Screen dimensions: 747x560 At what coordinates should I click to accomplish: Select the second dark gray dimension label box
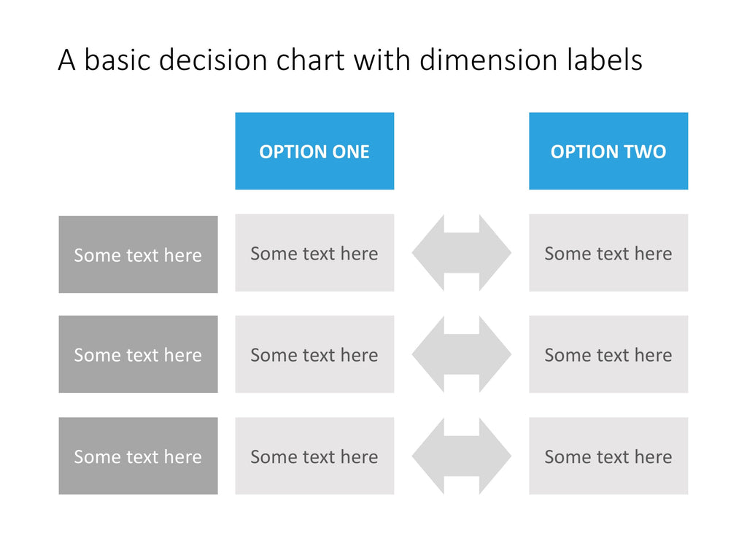tap(138, 354)
